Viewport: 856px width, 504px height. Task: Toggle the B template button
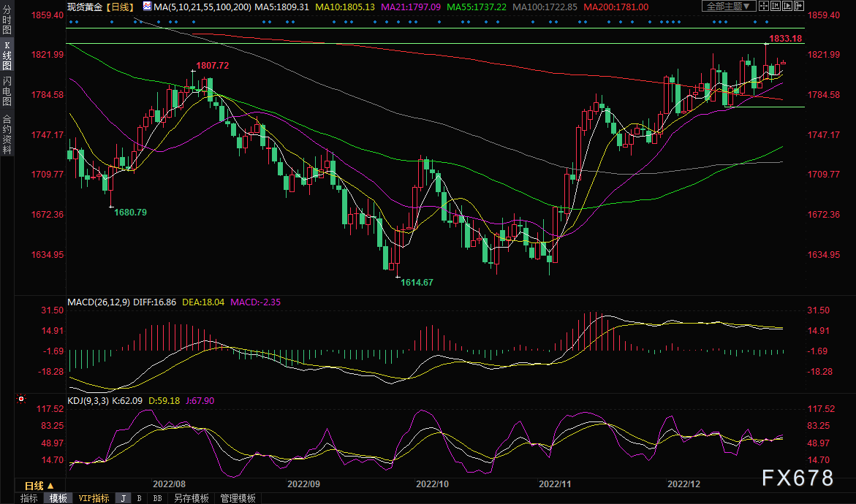click(140, 498)
